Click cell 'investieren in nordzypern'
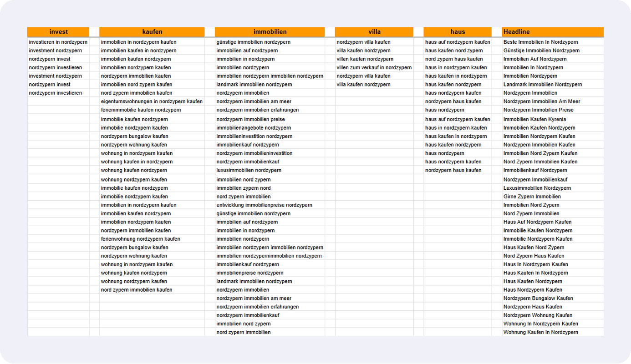 click(58, 42)
